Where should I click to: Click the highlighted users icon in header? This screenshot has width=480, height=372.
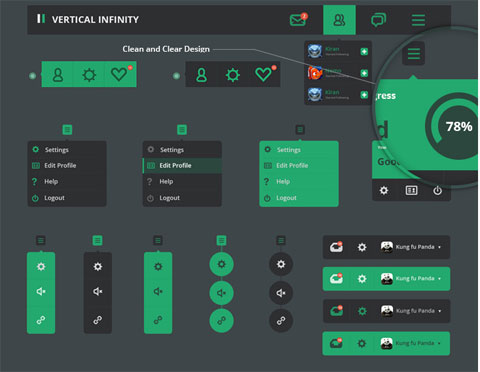339,20
